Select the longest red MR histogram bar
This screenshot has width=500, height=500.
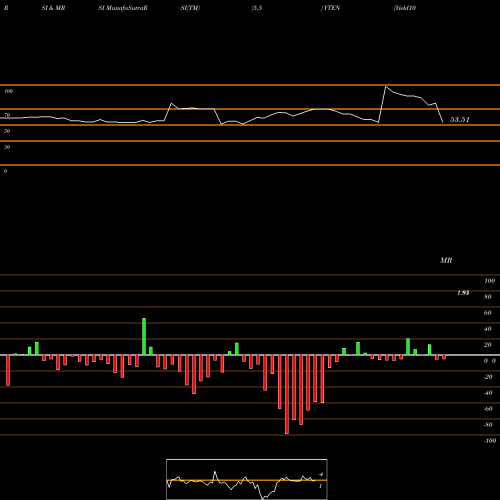click(287, 394)
